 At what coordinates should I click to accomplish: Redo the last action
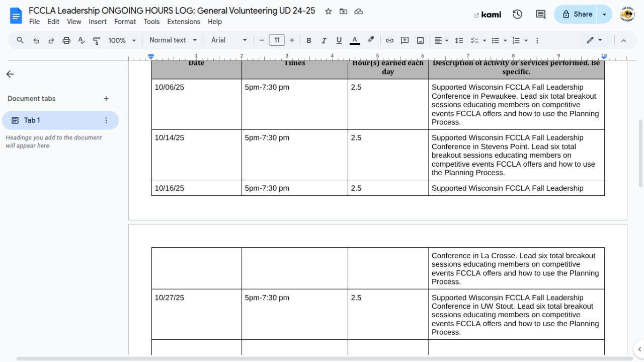(51, 40)
